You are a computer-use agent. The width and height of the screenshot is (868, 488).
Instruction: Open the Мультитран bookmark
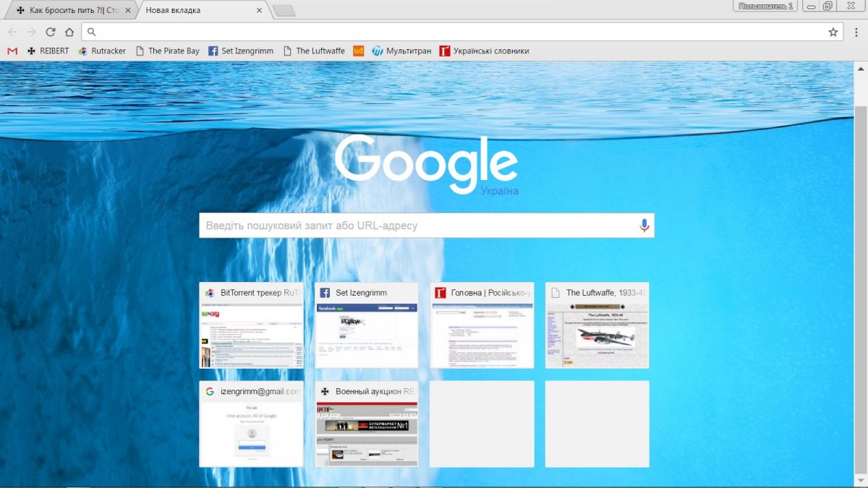(x=401, y=51)
